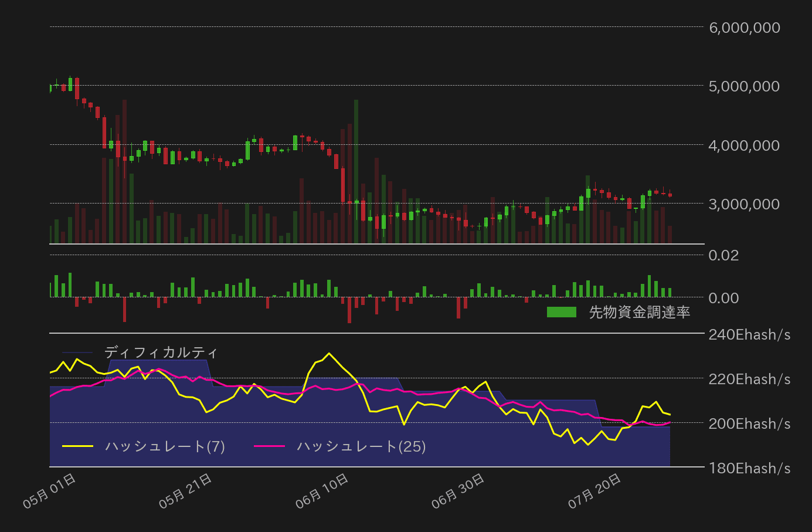Click the peak of the yellow hashrate line
Viewport: 812px width, 532px height.
[x=329, y=354]
